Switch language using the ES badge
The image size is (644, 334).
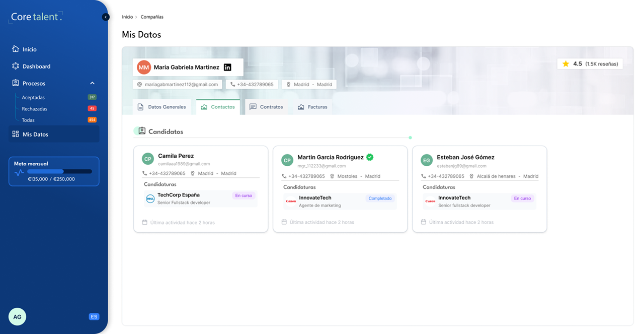(x=94, y=317)
